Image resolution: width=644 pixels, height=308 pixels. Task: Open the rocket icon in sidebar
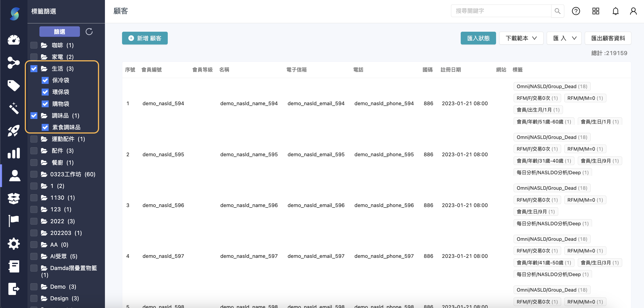[x=14, y=131]
